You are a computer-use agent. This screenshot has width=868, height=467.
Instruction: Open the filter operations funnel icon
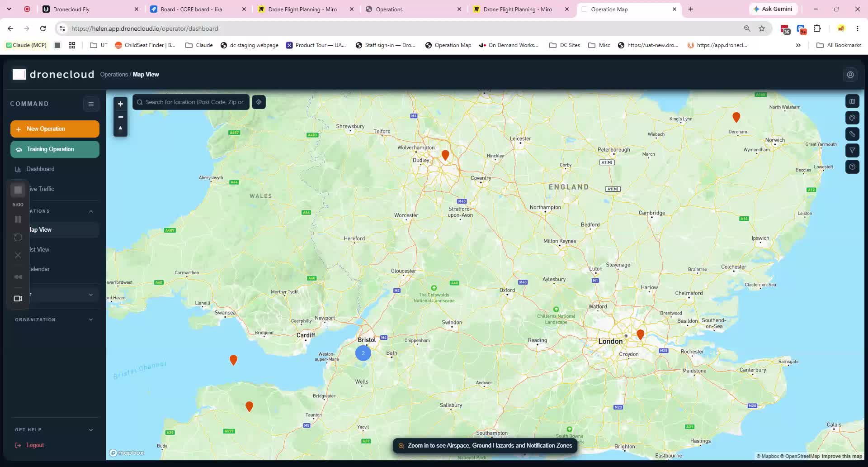[x=852, y=150]
